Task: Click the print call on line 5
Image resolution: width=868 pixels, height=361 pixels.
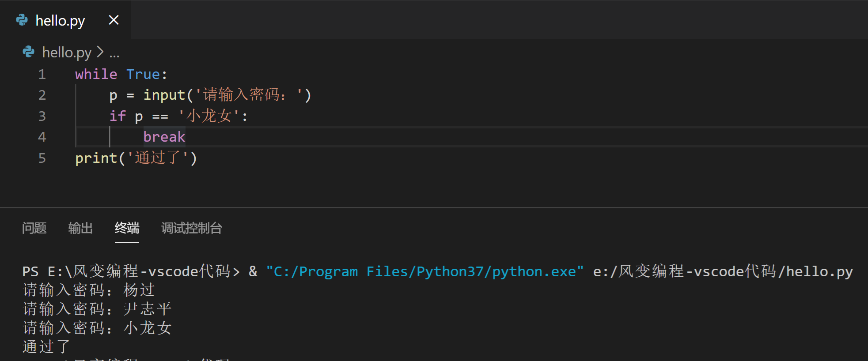Action: 96,158
